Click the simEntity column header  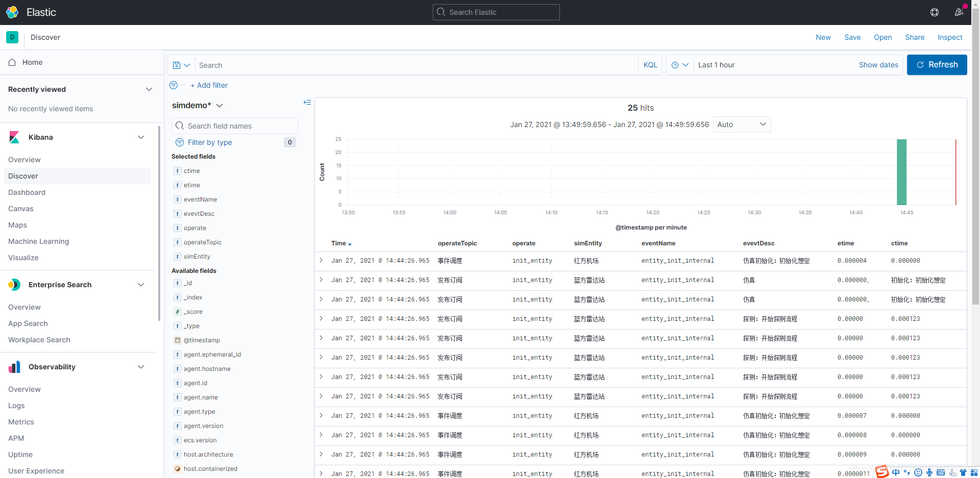[588, 243]
